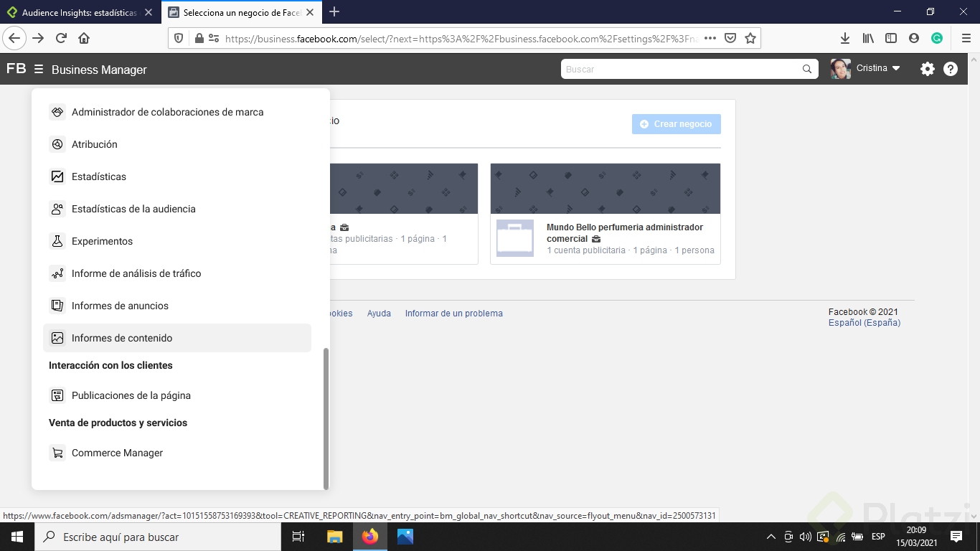Open the volume control in tray
The height and width of the screenshot is (551, 980).
pos(805,536)
